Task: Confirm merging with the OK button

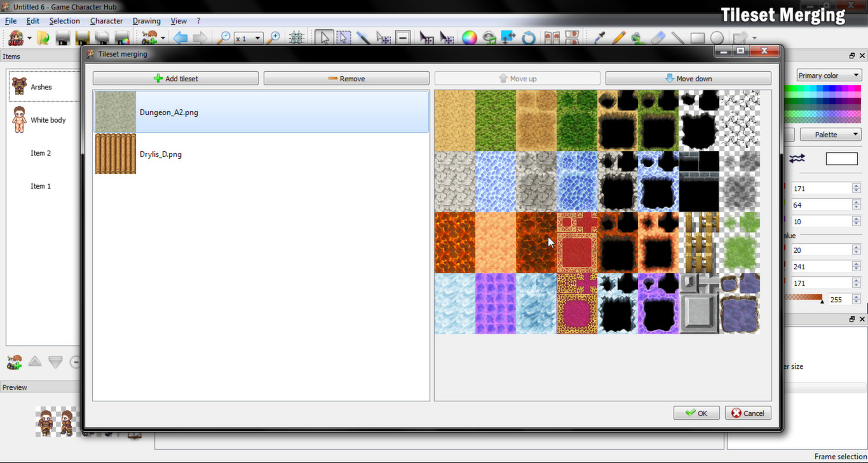Action: [696, 413]
